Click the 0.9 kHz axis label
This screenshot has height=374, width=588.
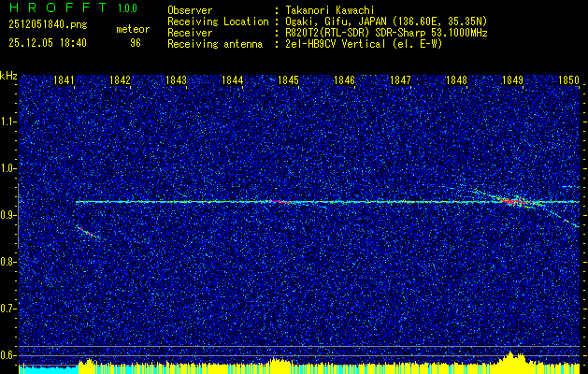click(7, 215)
